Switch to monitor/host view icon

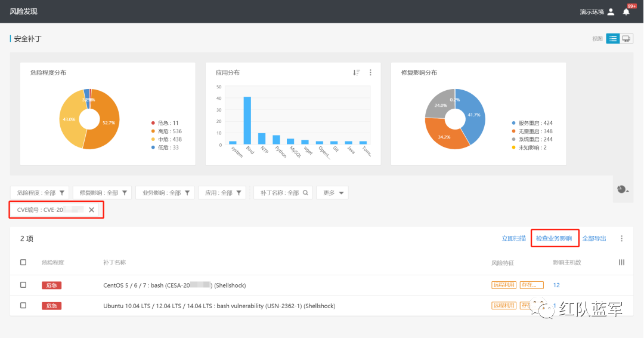626,39
